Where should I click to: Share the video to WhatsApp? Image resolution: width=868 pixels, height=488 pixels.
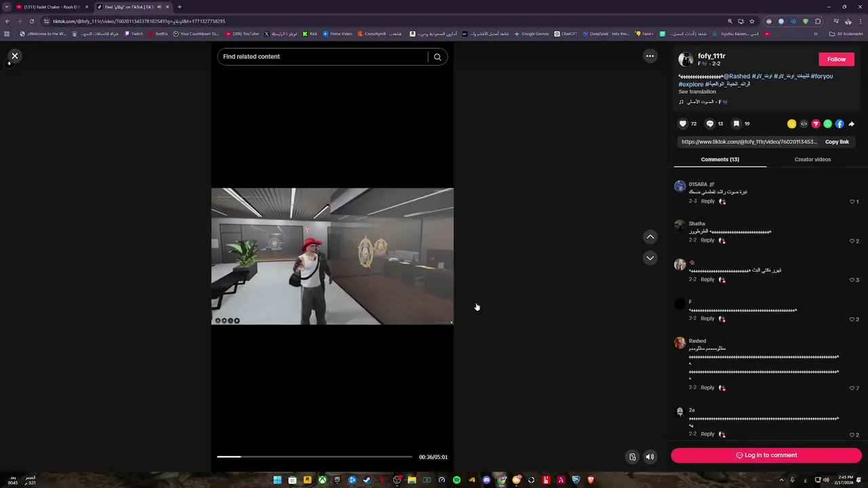[x=827, y=124]
